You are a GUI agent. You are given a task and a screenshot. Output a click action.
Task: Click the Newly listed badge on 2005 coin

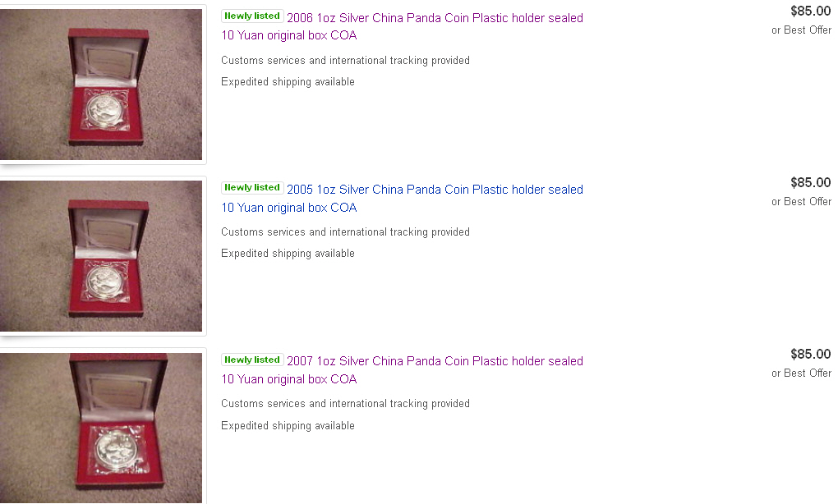point(252,188)
